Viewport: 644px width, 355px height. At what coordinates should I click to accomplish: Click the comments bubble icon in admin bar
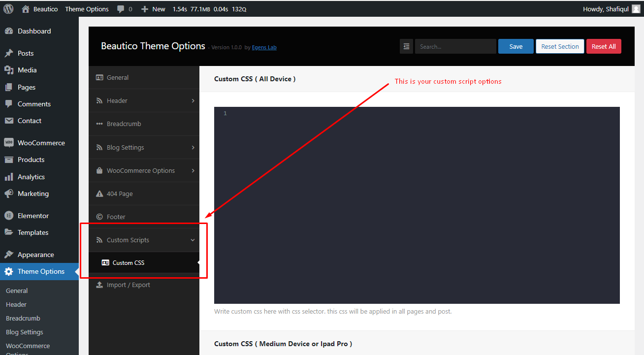click(121, 9)
